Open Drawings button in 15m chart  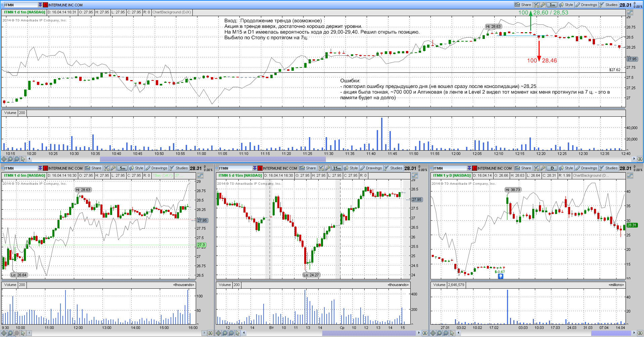click(x=371, y=168)
